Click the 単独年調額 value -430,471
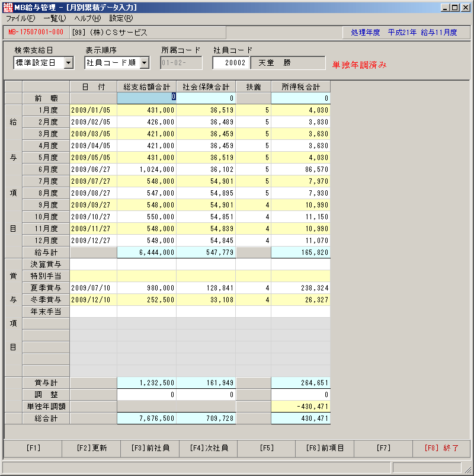474x476 pixels. pos(301,407)
